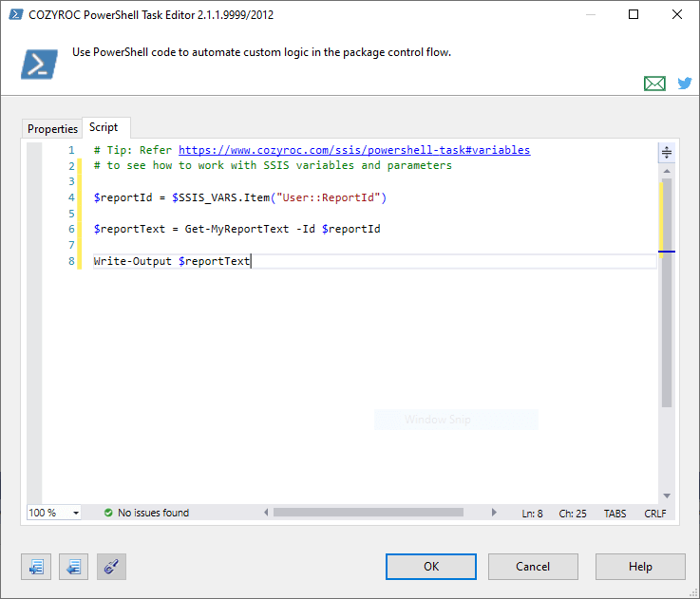700x599 pixels.
Task: Click the TABS indicator in status bar
Action: 615,514
